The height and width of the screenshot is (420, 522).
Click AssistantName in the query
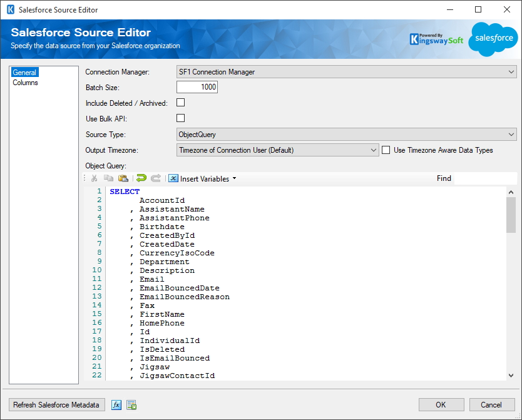[172, 209]
